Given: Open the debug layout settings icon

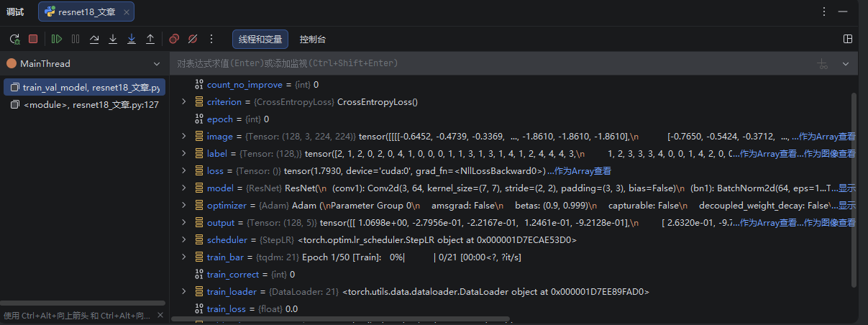Looking at the screenshot, I should pyautogui.click(x=848, y=39).
